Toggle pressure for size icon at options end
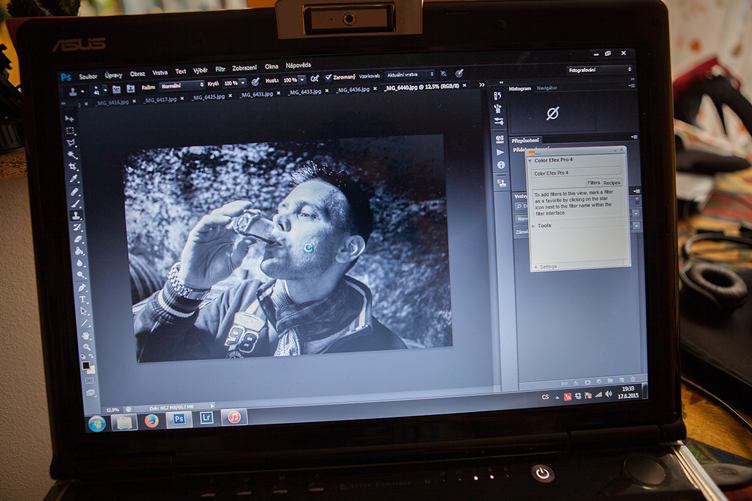Image resolution: width=752 pixels, height=501 pixels. point(459,73)
